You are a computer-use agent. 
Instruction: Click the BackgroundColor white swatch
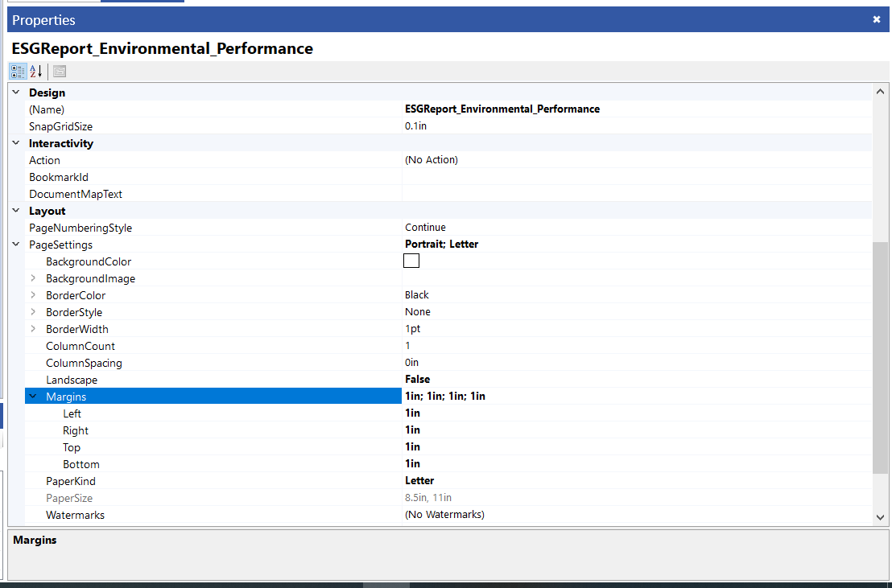(411, 261)
